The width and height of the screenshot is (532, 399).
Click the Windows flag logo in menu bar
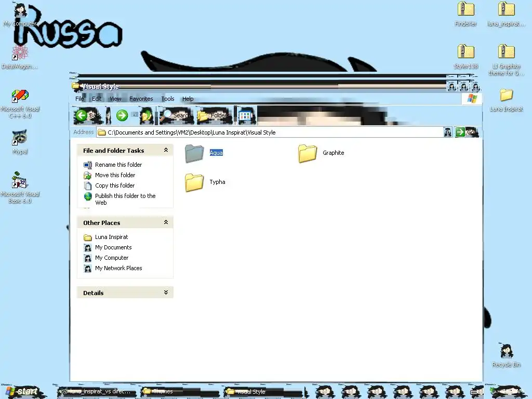click(472, 99)
